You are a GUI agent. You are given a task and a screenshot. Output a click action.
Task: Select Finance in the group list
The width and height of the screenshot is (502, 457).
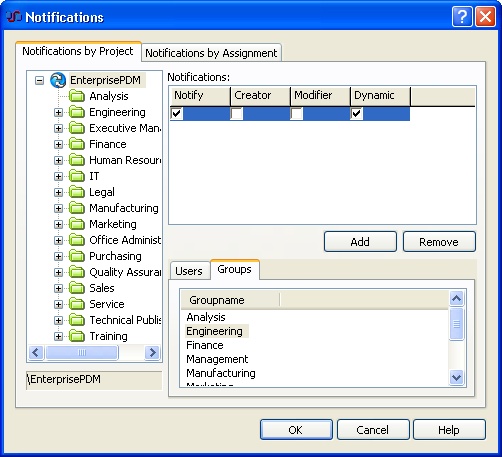tap(205, 345)
